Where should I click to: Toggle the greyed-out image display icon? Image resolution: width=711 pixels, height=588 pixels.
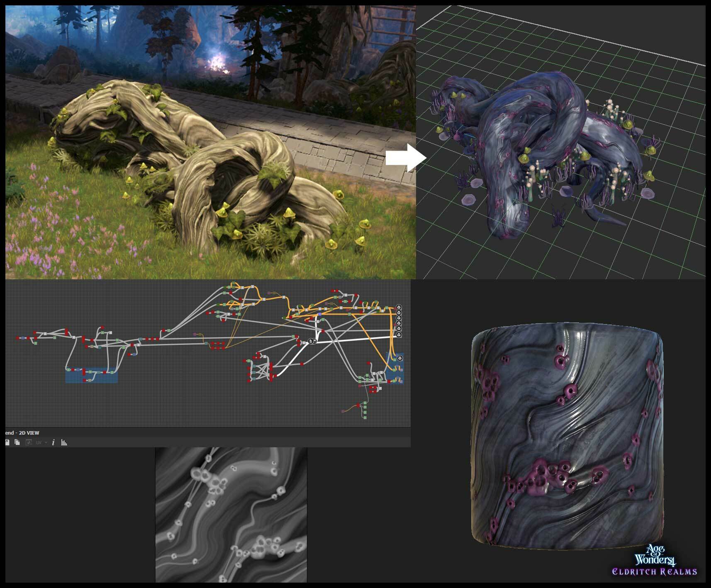coord(29,442)
